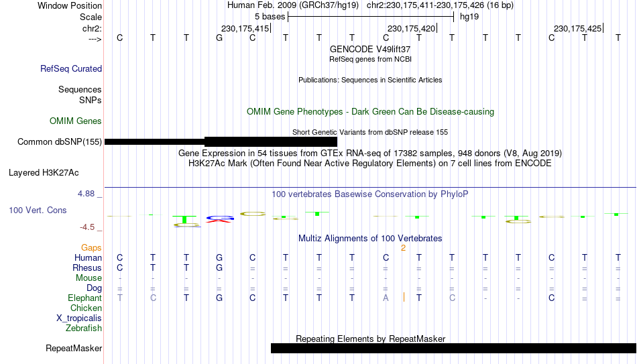Select the Chicken species label
The height and width of the screenshot is (364, 637).
coord(86,308)
